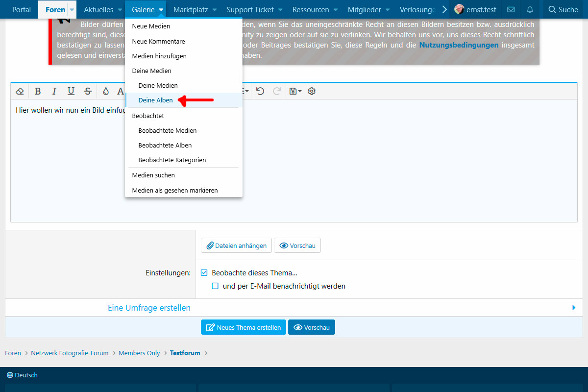Image resolution: width=588 pixels, height=392 pixels.
Task: Collapse the Galerie dropdown arrow
Action: [161, 10]
